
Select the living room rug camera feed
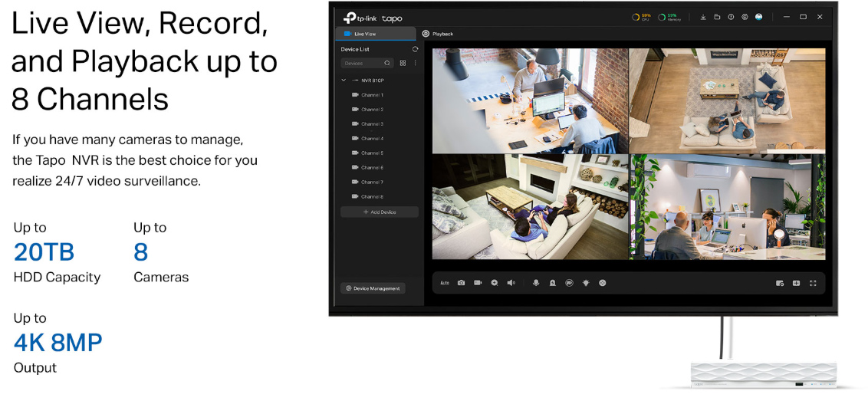[728, 100]
